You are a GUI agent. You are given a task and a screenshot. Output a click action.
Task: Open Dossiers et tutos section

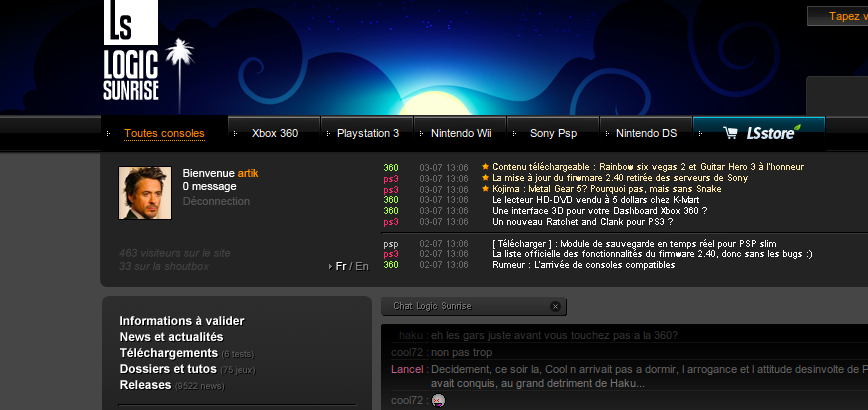point(168,369)
